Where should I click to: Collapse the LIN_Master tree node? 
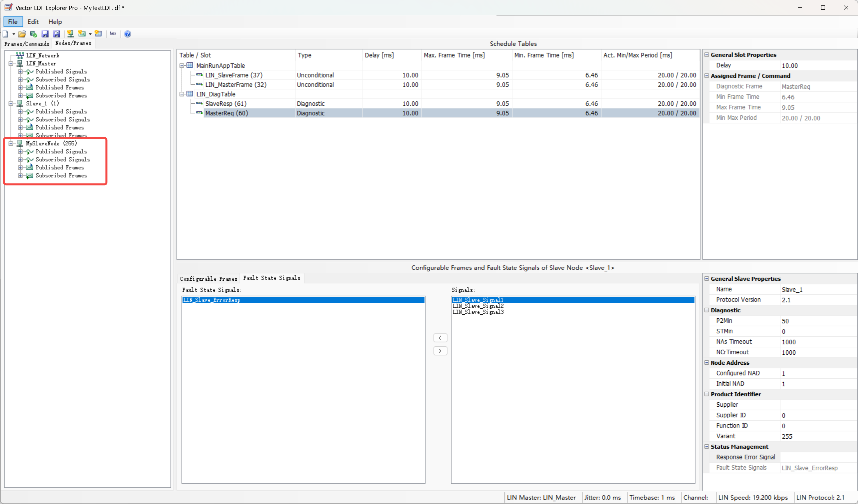[11, 64]
